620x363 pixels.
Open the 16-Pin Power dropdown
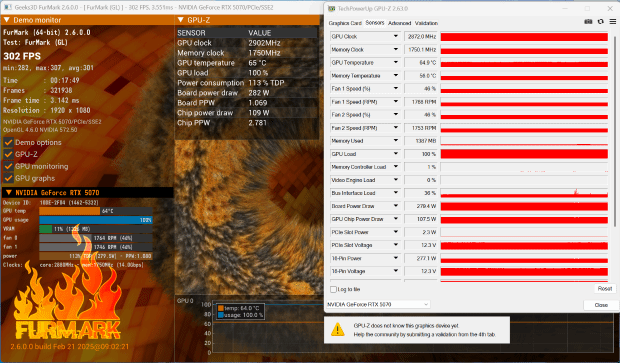395,258
